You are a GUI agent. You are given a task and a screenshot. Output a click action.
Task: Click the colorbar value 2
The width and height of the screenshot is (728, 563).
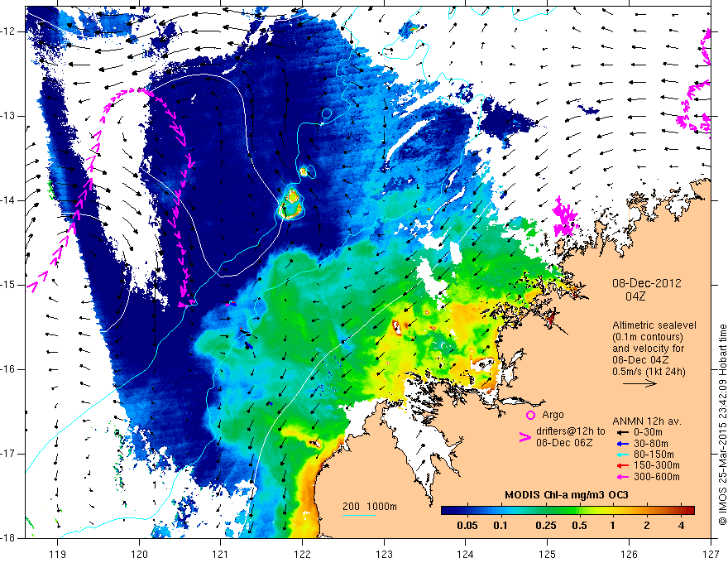647,526
